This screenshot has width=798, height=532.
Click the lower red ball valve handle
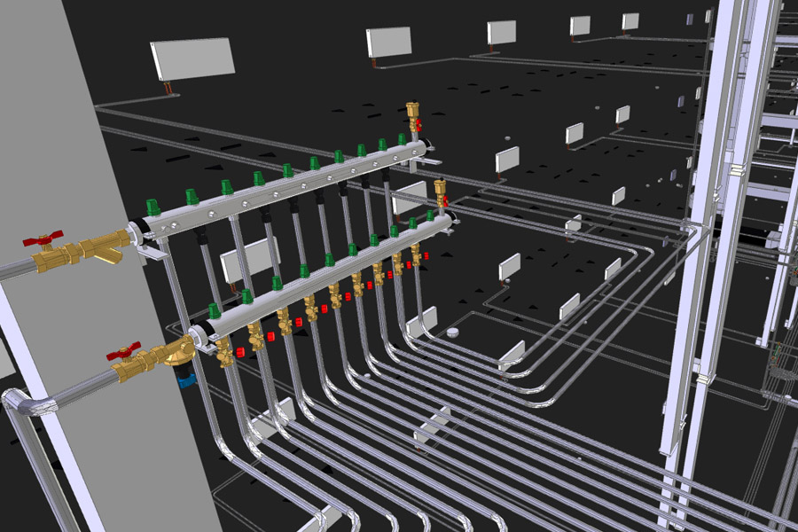tap(124, 351)
